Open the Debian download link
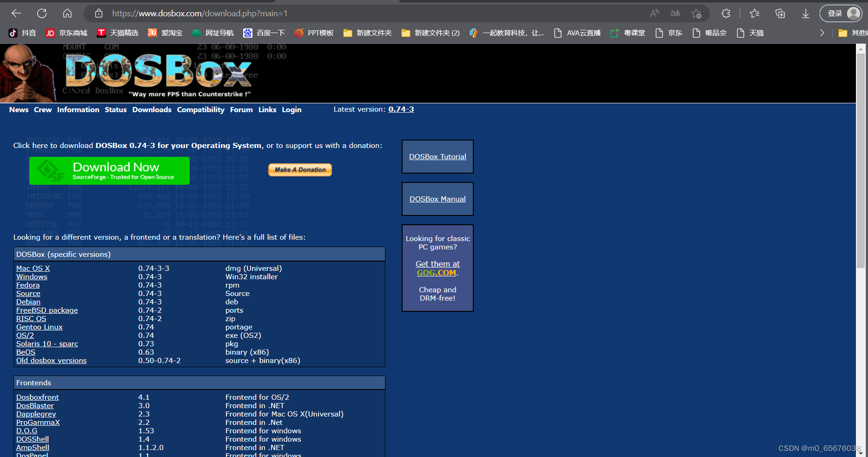868x457 pixels. pos(28,302)
